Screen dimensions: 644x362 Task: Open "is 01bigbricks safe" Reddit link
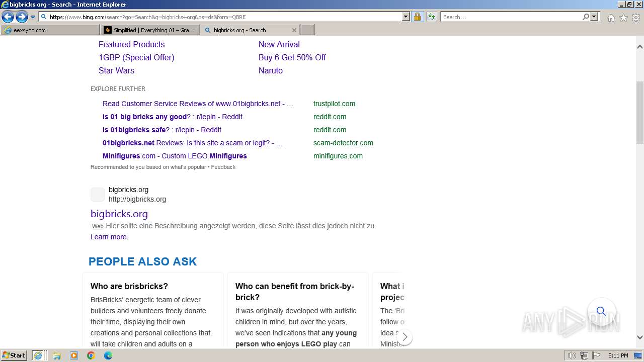point(162,130)
